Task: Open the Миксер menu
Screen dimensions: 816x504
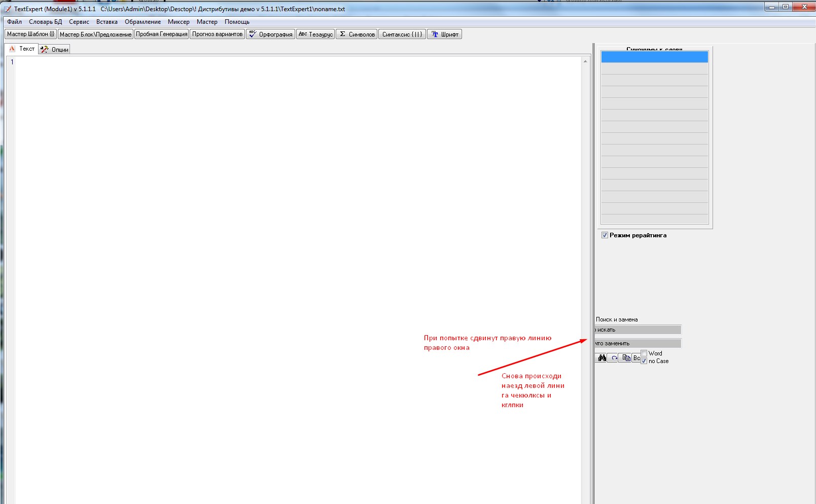Action: point(179,22)
